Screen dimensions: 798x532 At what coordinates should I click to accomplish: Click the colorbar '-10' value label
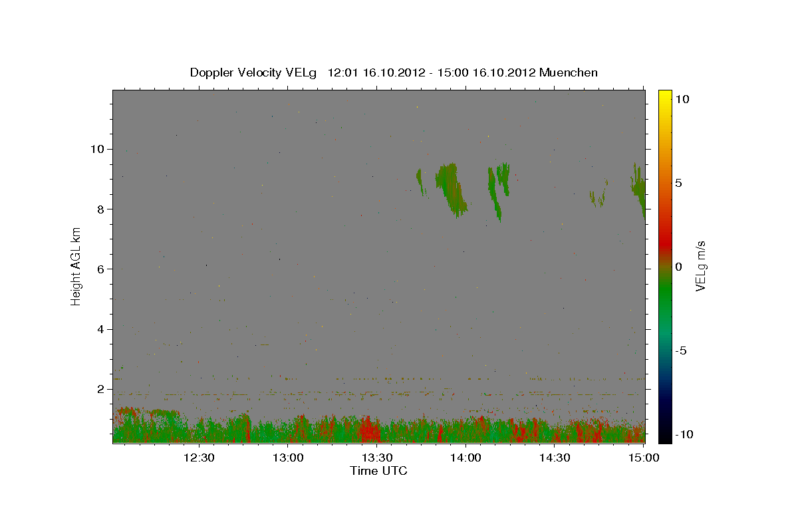[685, 434]
